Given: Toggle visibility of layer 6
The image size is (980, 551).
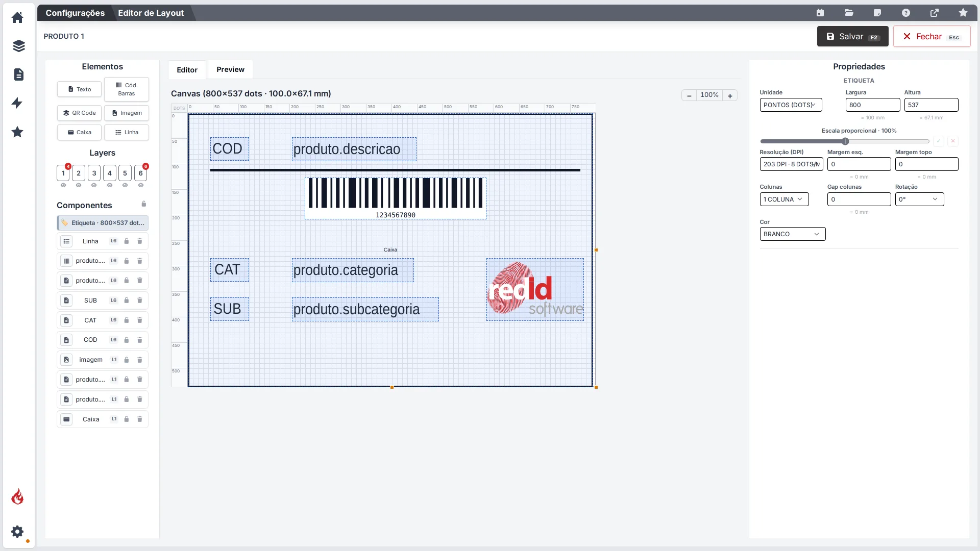Looking at the screenshot, I should [140, 185].
